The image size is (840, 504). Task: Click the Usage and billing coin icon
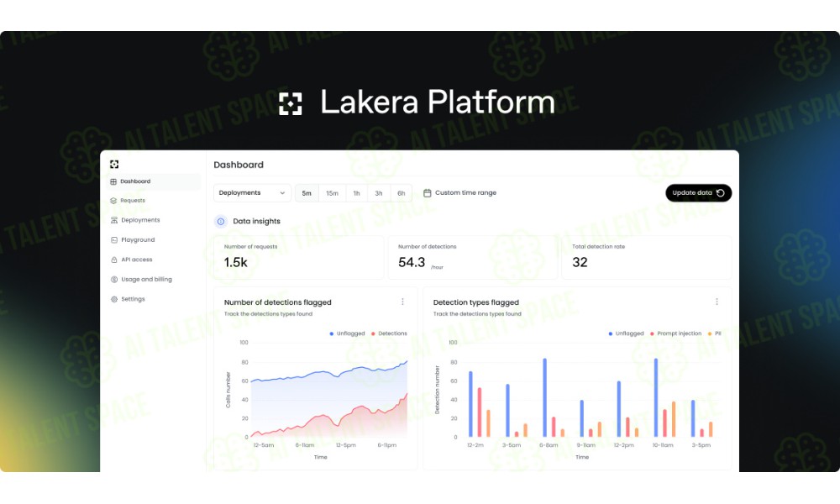point(113,280)
